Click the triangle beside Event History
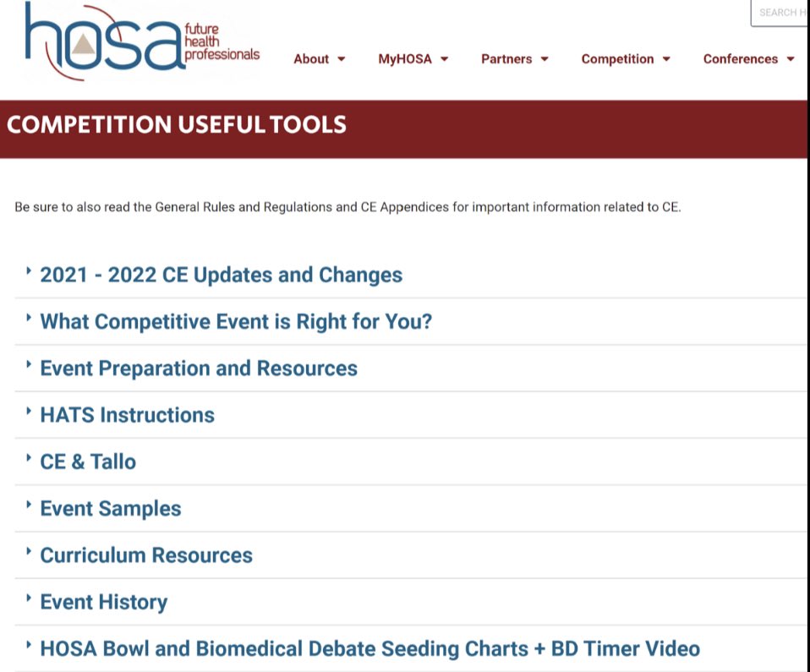The image size is (810, 672). [x=29, y=598]
